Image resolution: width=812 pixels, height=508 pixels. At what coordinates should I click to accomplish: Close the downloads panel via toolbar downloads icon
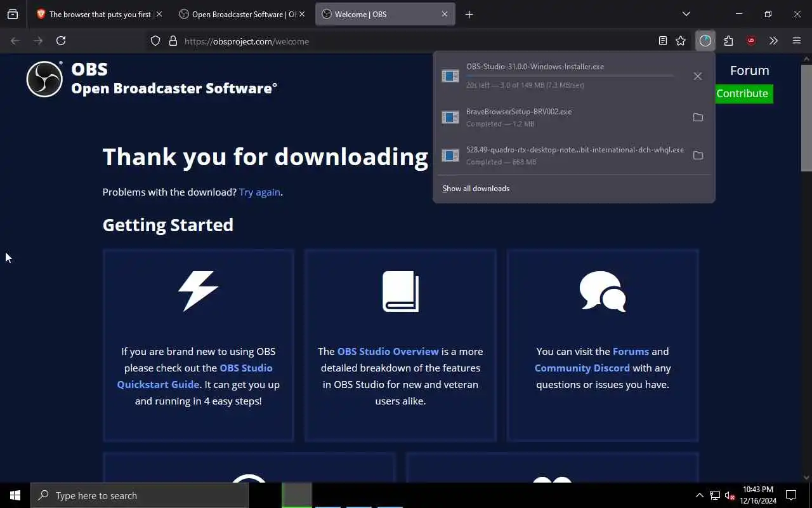coord(705,41)
